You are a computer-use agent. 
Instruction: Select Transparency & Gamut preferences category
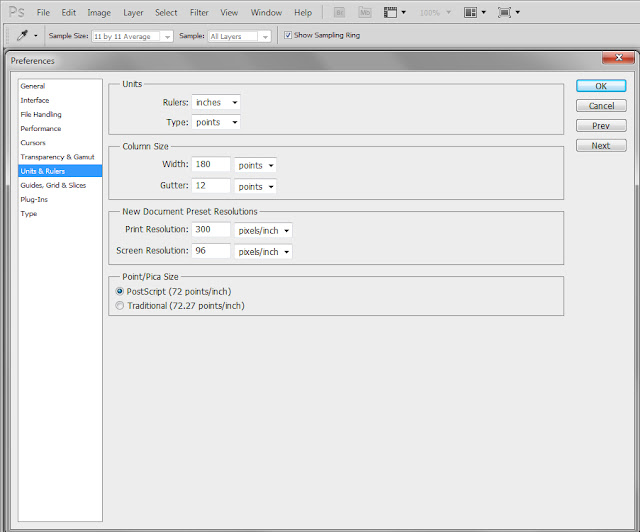coord(60,157)
